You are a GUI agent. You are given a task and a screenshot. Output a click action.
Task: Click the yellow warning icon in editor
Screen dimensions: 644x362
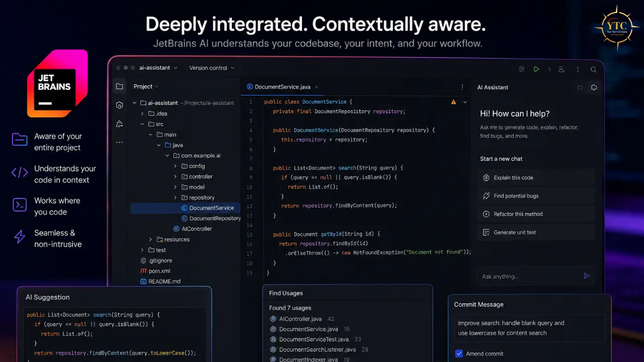tap(453, 102)
